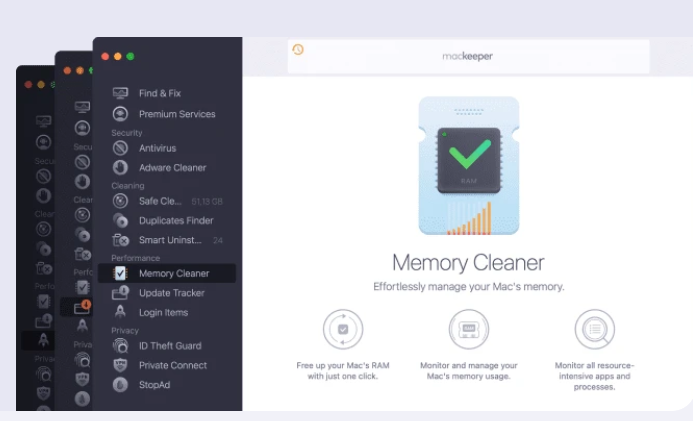This screenshot has width=693, height=421.
Task: Click the Find & Fix monitor icon
Action: tap(120, 93)
